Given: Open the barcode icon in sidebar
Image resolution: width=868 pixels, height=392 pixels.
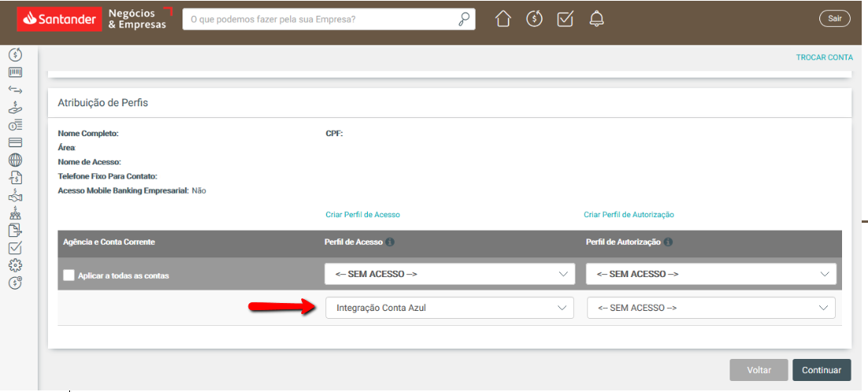Looking at the screenshot, I should tap(15, 72).
